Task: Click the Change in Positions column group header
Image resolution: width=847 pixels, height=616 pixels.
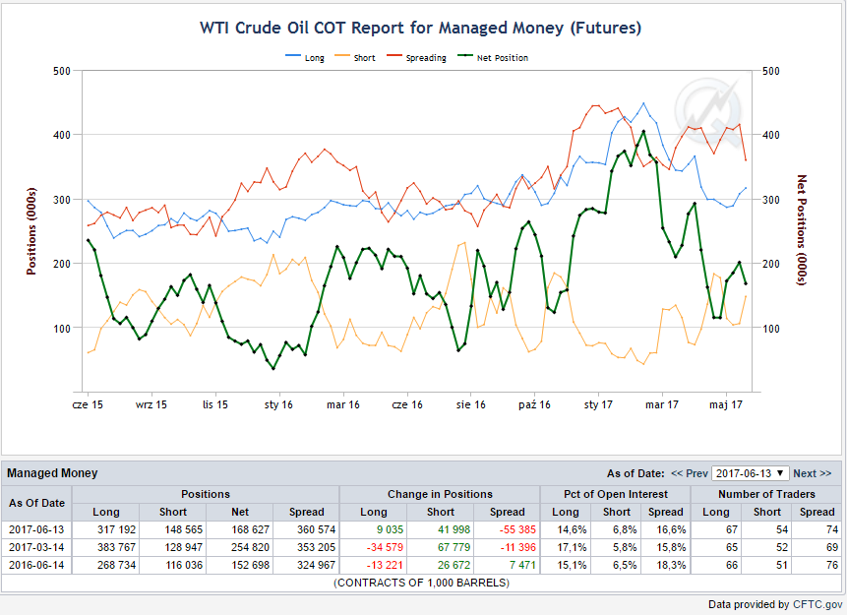Action: click(x=440, y=494)
